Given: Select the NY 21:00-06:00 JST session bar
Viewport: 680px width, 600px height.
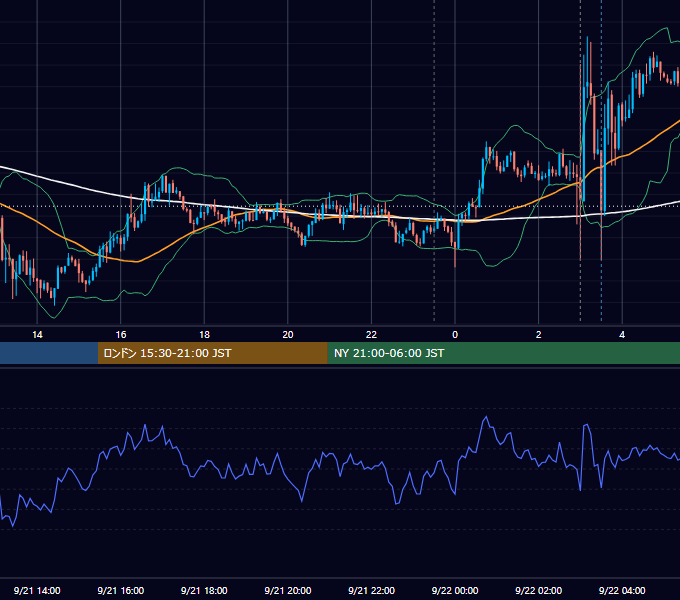Looking at the screenshot, I should coord(503,353).
